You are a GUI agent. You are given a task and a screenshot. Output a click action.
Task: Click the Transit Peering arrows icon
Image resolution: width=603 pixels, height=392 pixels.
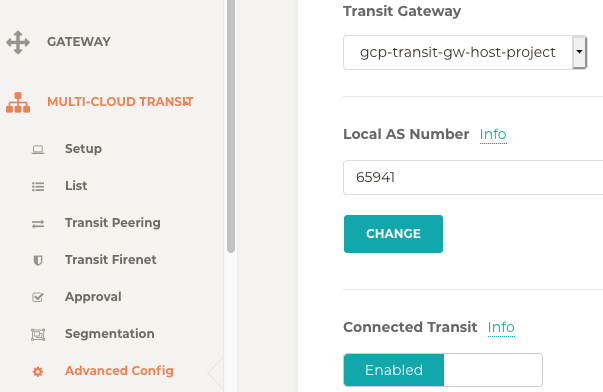(38, 224)
